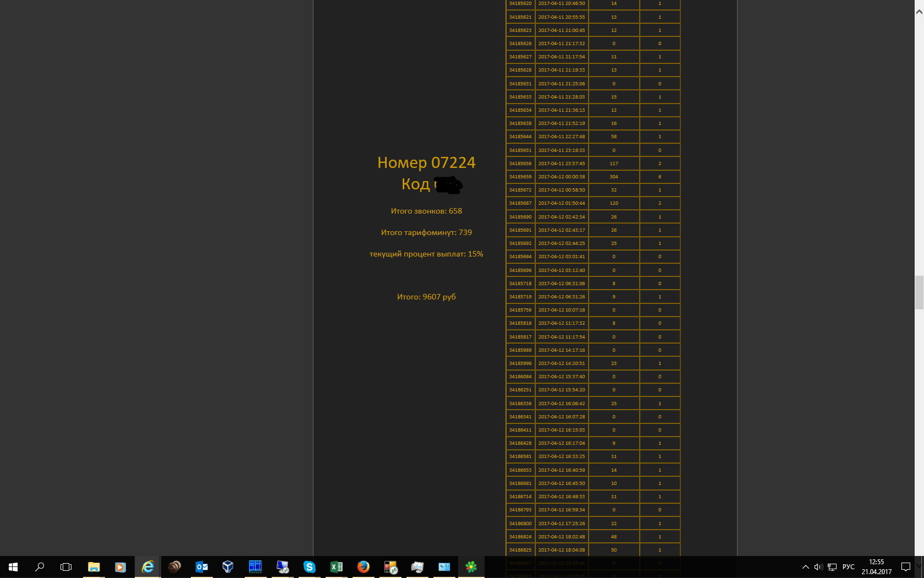This screenshot has height=578, width=924.
Task: Open the green flower ICQ icon
Action: click(471, 567)
